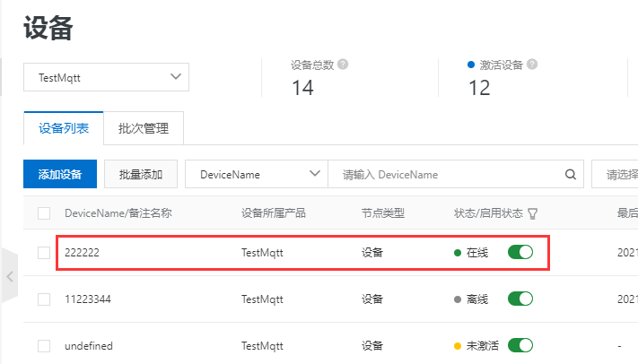Open the 批次管理 tab

pyautogui.click(x=144, y=128)
